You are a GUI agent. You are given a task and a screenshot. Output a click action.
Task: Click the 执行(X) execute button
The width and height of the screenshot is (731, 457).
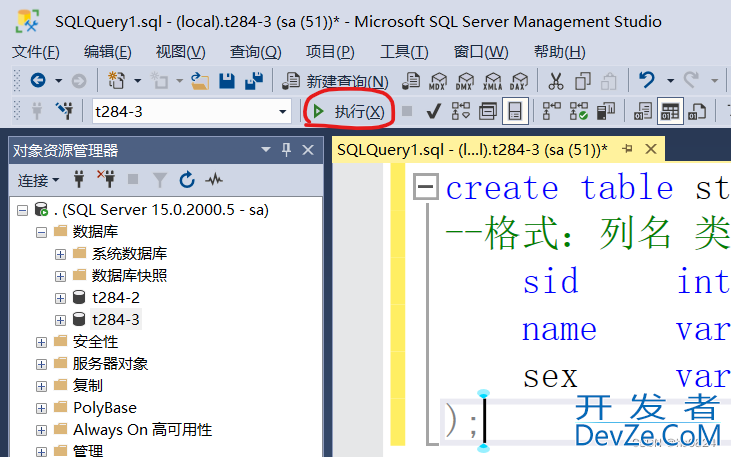point(349,111)
